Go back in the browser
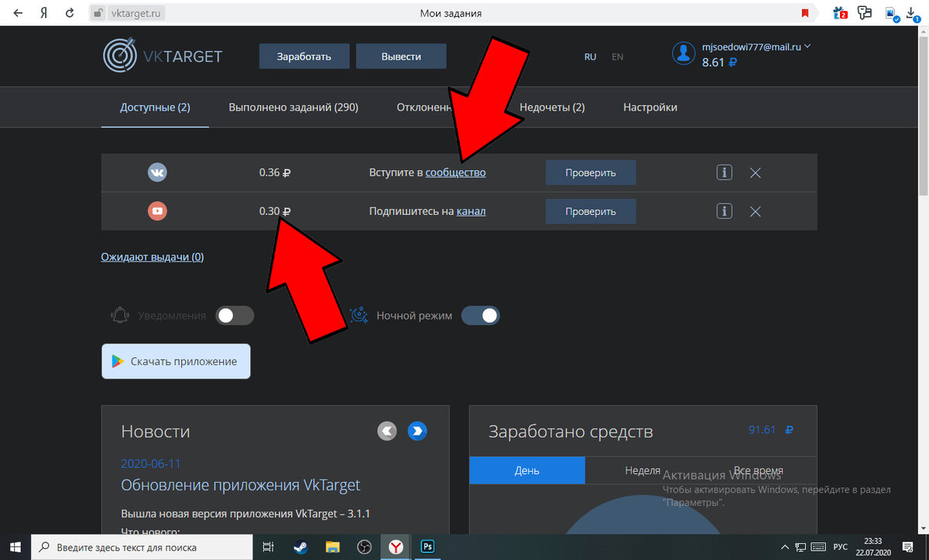 (x=17, y=13)
